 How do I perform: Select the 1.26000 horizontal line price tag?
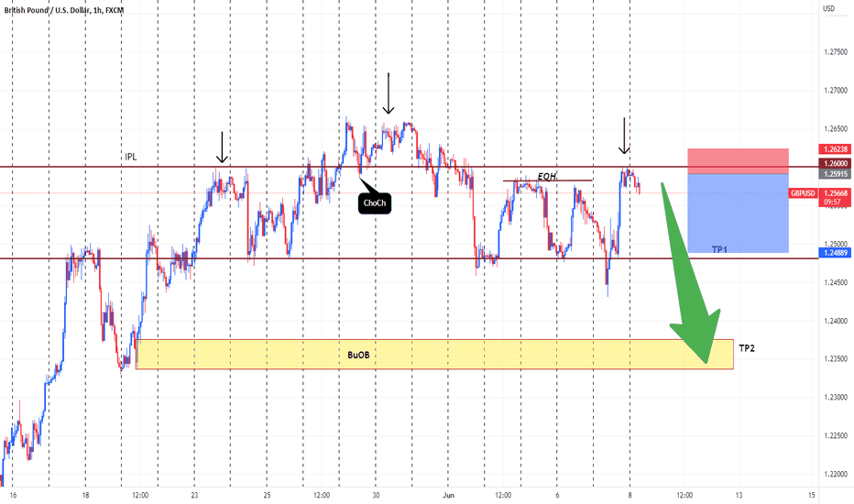pos(835,163)
